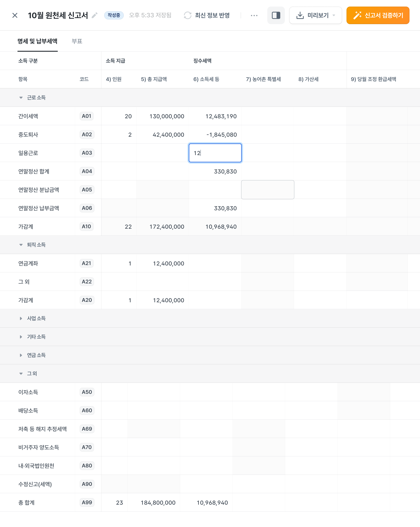Select the 명세 및 납부세액 tab
Screen dimensions: 420x527
pos(37,41)
